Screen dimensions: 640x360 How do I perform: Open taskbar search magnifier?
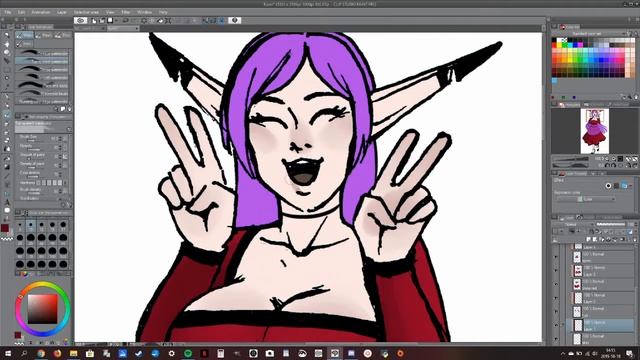(24, 353)
